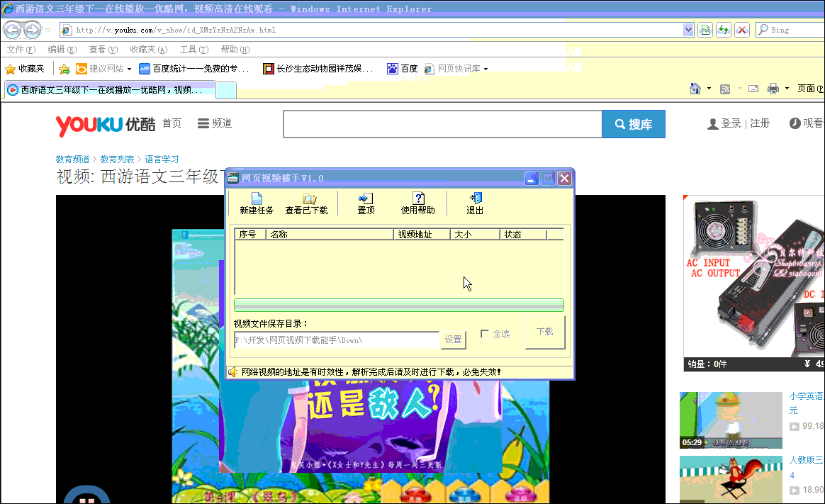825x504 pixels.
Task: Click the power inverter advertisement image
Action: (x=754, y=276)
